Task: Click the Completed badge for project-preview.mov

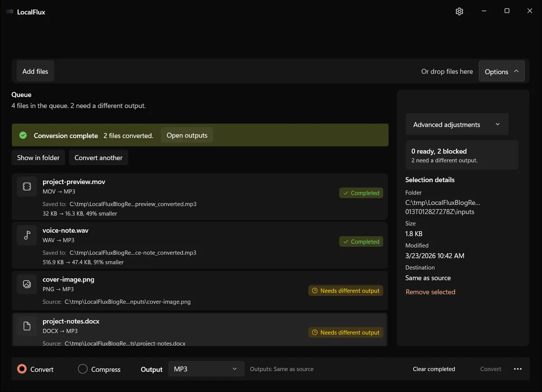Action: click(361, 193)
